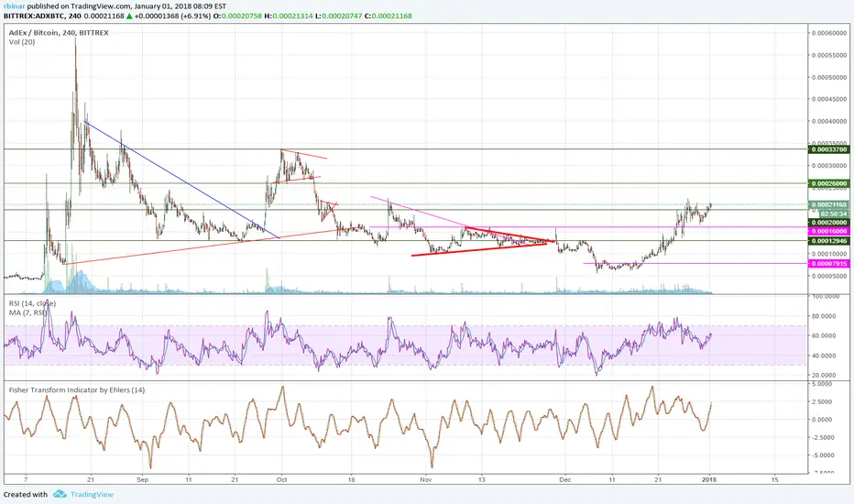Click the 'Sep' date axis label
The image size is (854, 504).
pyautogui.click(x=142, y=480)
